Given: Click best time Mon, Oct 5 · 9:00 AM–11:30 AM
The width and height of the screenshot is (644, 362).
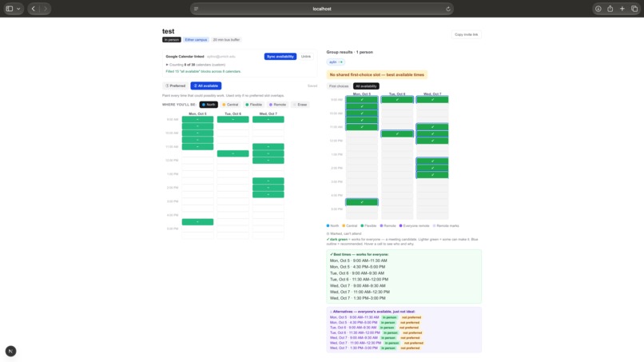Looking at the screenshot, I should pos(358,261).
